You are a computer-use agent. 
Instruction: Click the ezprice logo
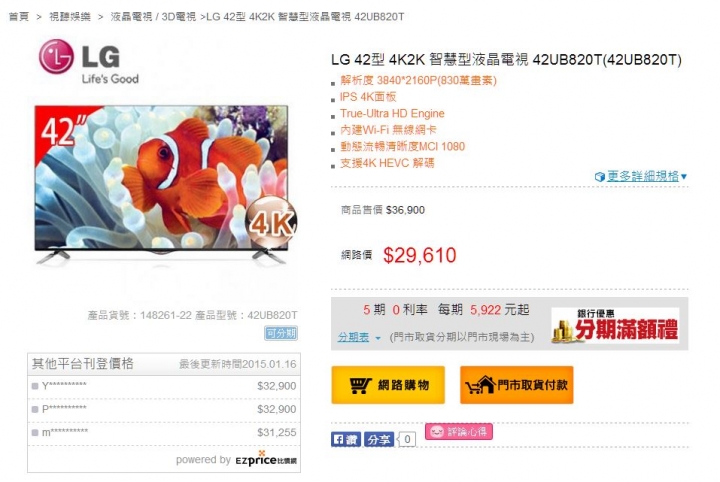[266, 460]
